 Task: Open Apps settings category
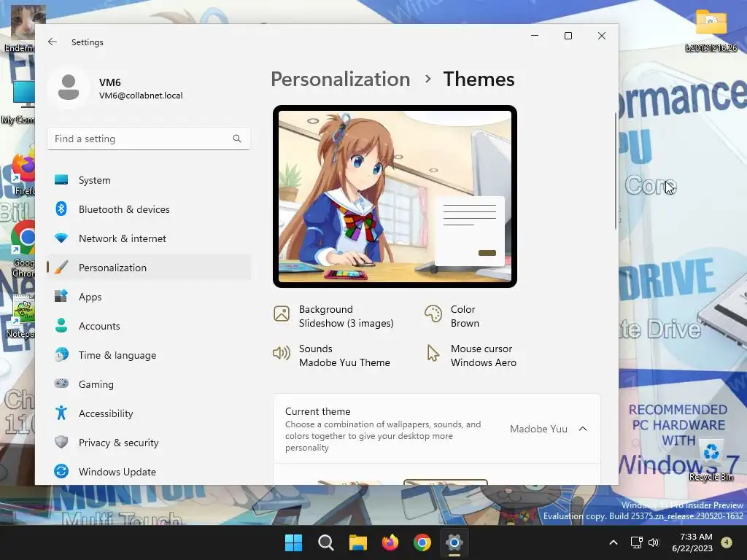tap(149, 296)
